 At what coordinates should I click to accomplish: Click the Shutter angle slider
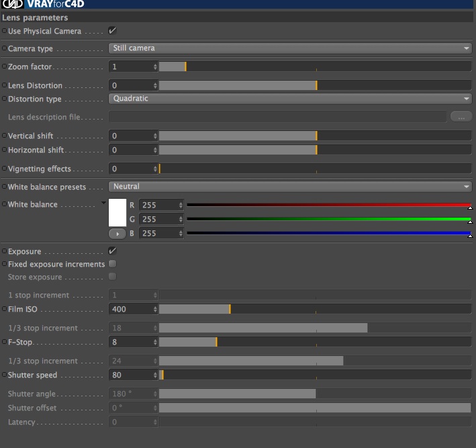(315, 394)
